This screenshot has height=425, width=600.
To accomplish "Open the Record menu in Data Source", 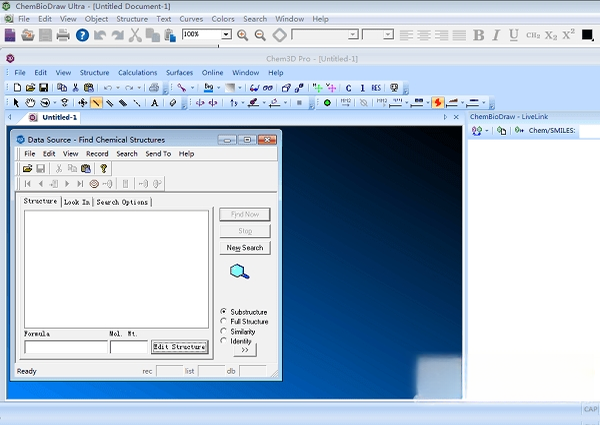I will point(97,154).
